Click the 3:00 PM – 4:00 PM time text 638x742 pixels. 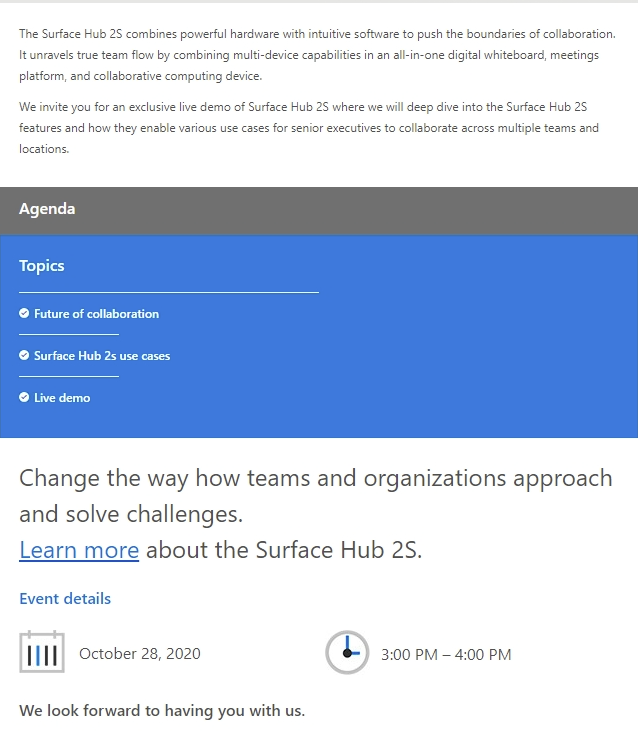coord(446,654)
